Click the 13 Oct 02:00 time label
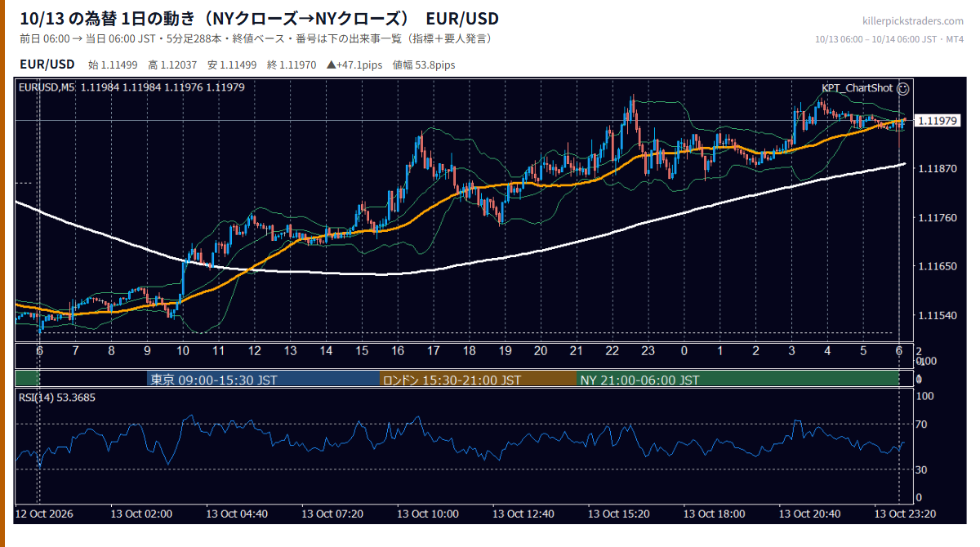 [x=142, y=514]
